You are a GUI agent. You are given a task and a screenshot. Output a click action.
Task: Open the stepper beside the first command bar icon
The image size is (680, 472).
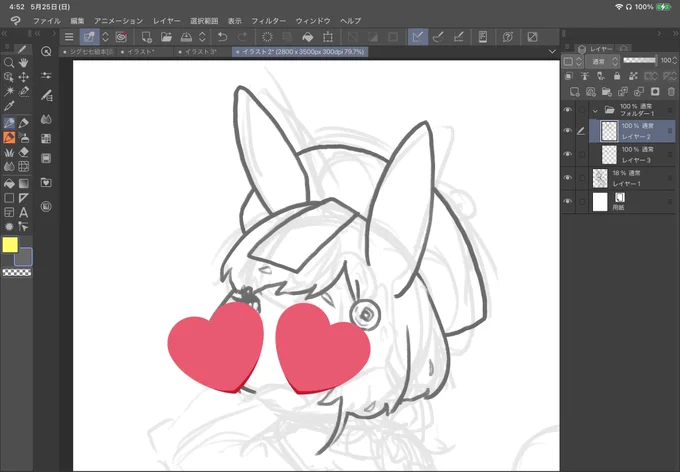click(105, 37)
